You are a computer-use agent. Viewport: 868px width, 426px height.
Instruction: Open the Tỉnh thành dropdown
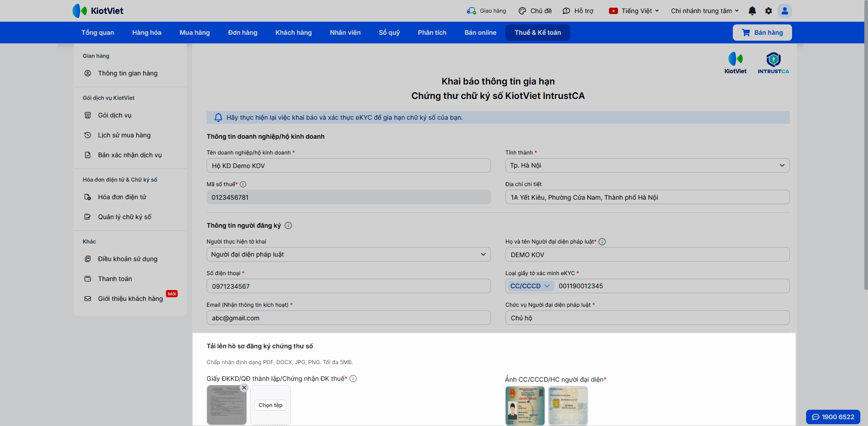[x=647, y=165]
